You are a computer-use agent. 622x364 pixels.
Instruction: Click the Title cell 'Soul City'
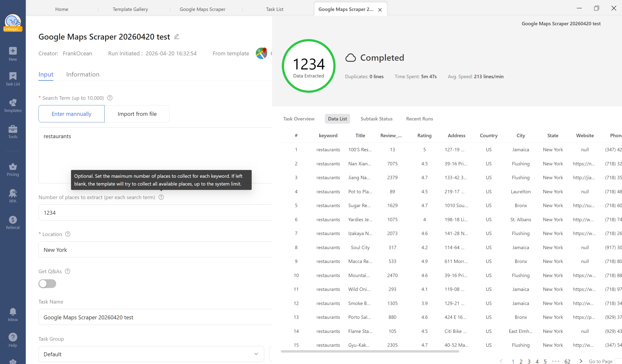click(x=360, y=247)
